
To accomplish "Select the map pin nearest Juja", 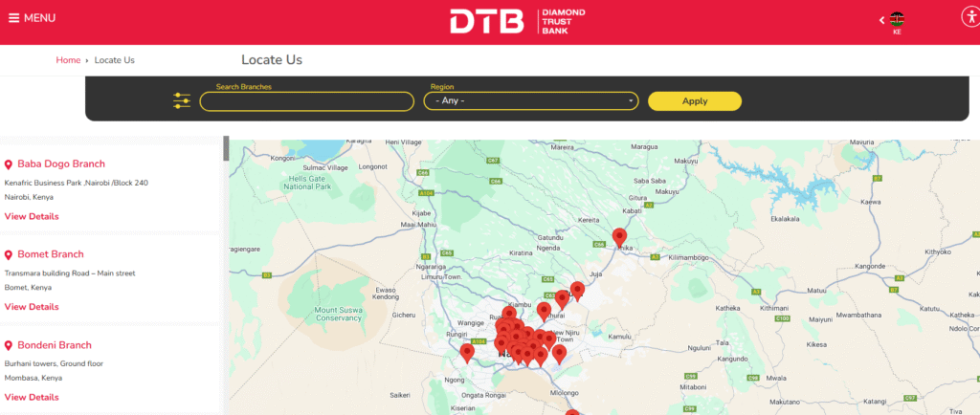I will (577, 292).
